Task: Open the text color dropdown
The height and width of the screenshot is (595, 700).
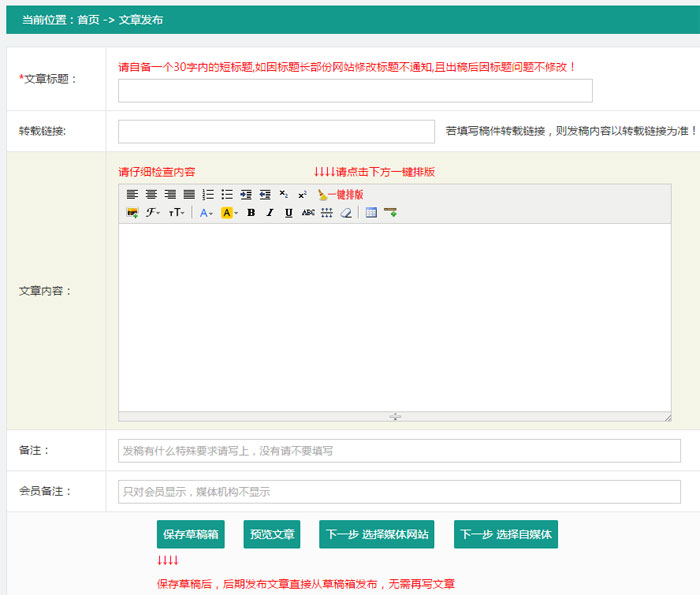Action: [205, 213]
